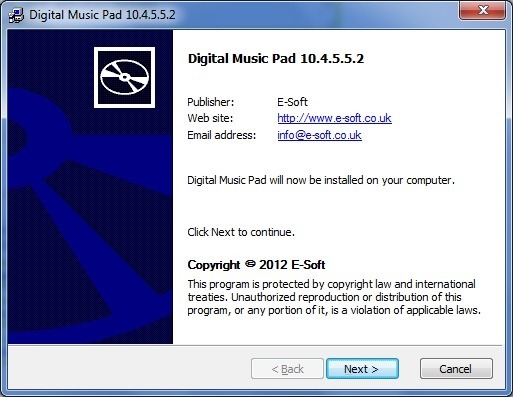Open the info@e-soft.co.uk email link
This screenshot has height=397, width=513.
coord(319,135)
